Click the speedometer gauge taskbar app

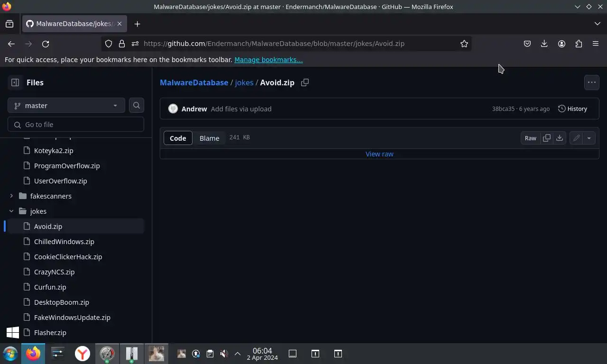(107, 354)
